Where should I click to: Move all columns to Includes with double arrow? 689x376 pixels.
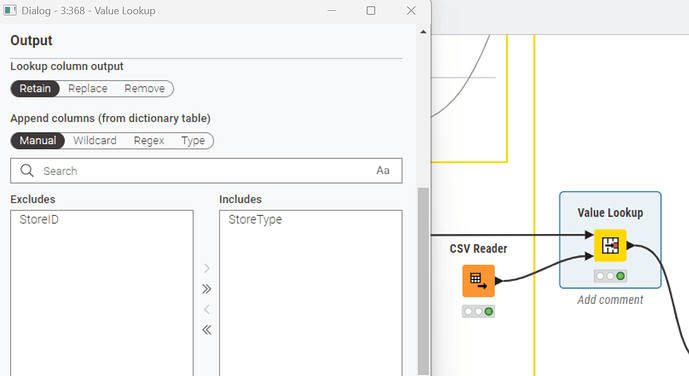point(207,289)
